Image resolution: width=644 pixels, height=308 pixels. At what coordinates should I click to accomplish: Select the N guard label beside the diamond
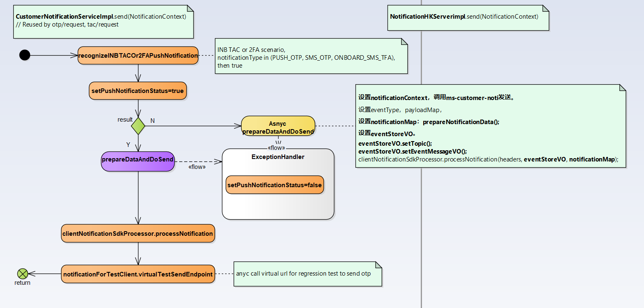(x=153, y=120)
